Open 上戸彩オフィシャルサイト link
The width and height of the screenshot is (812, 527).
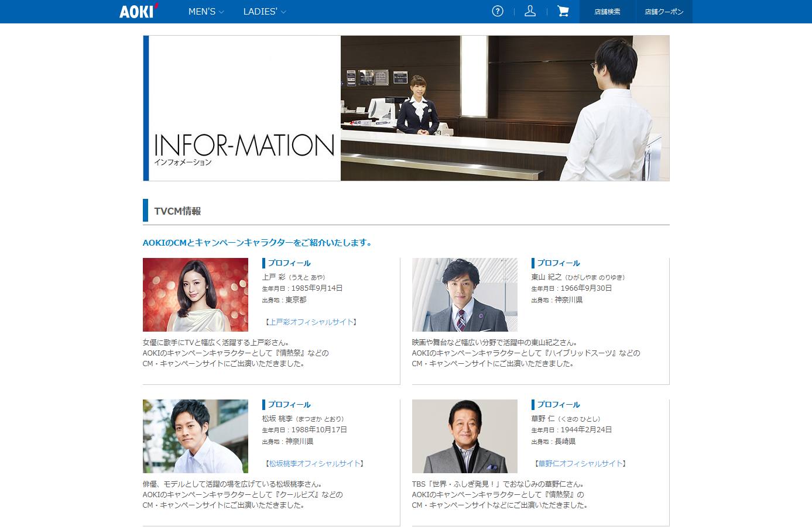pos(311,322)
